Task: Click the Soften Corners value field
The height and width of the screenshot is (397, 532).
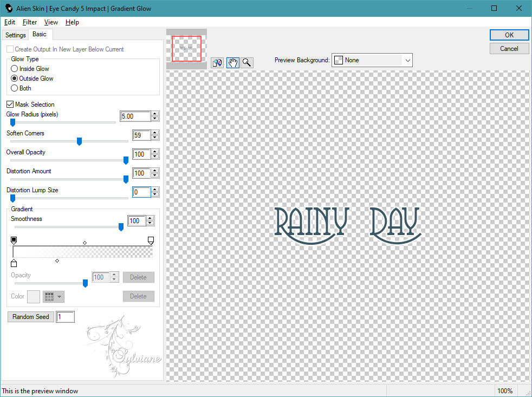Action: [141, 135]
